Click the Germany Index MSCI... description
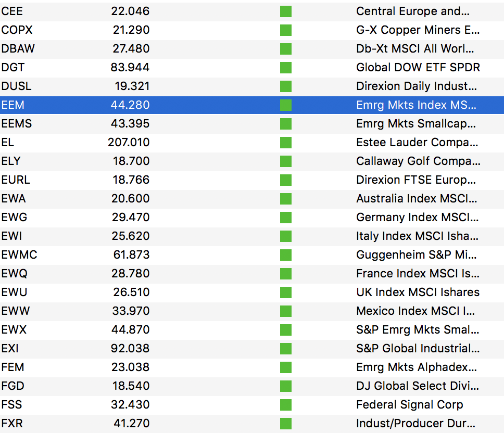This screenshot has height=433, width=504. 417,217
